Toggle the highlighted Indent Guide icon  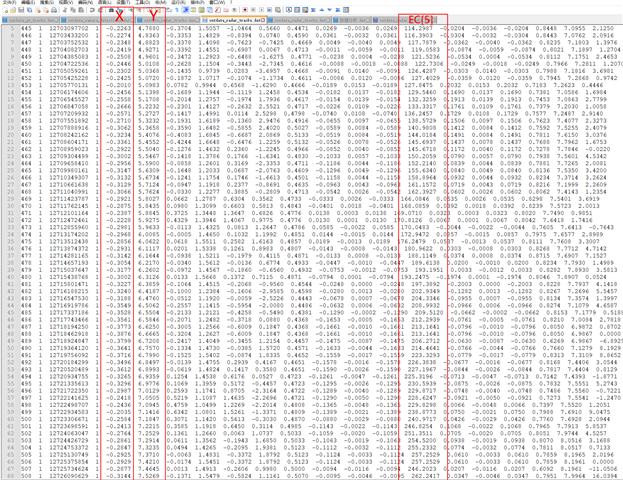click(x=186, y=10)
